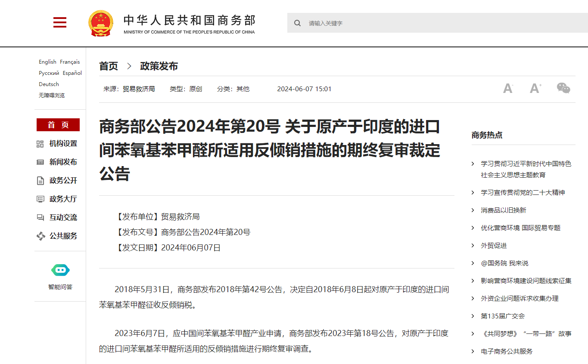Click the national emblem logo
The height and width of the screenshot is (364, 588).
coord(101,23)
